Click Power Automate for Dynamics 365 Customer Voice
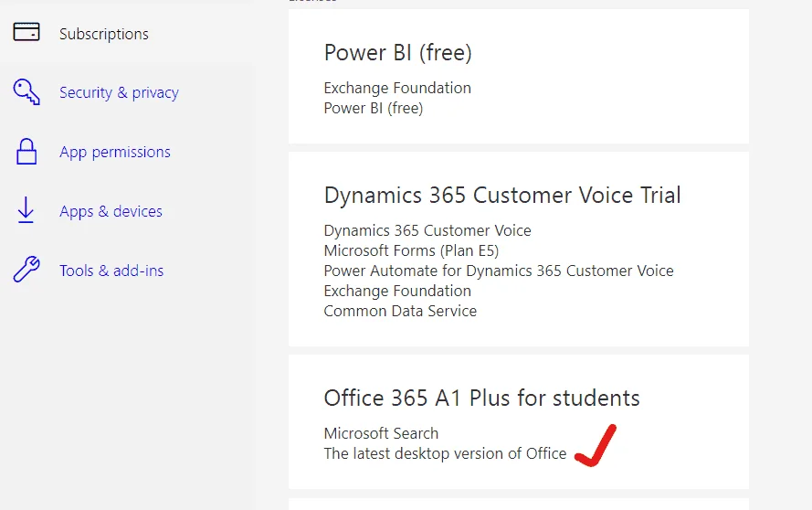 (x=499, y=271)
